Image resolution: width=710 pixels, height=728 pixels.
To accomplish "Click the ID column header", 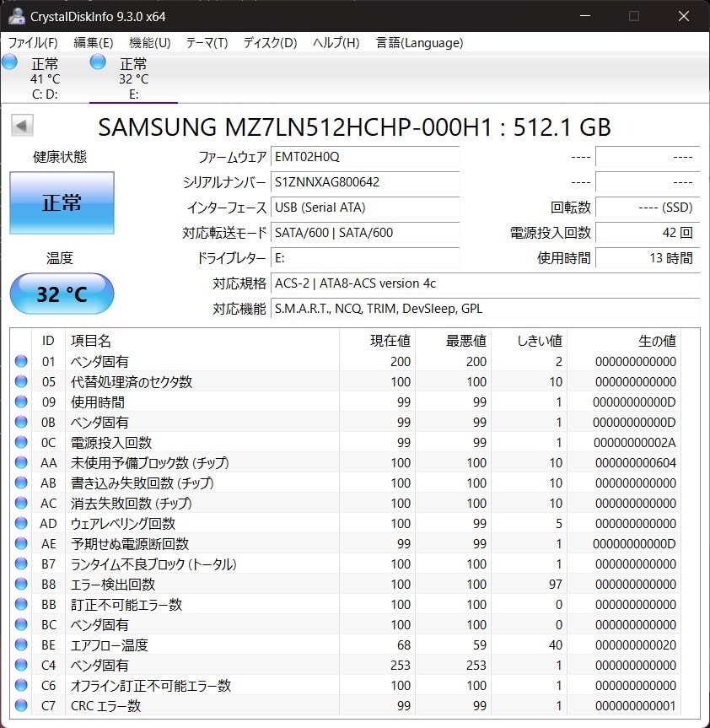I will coord(48,341).
